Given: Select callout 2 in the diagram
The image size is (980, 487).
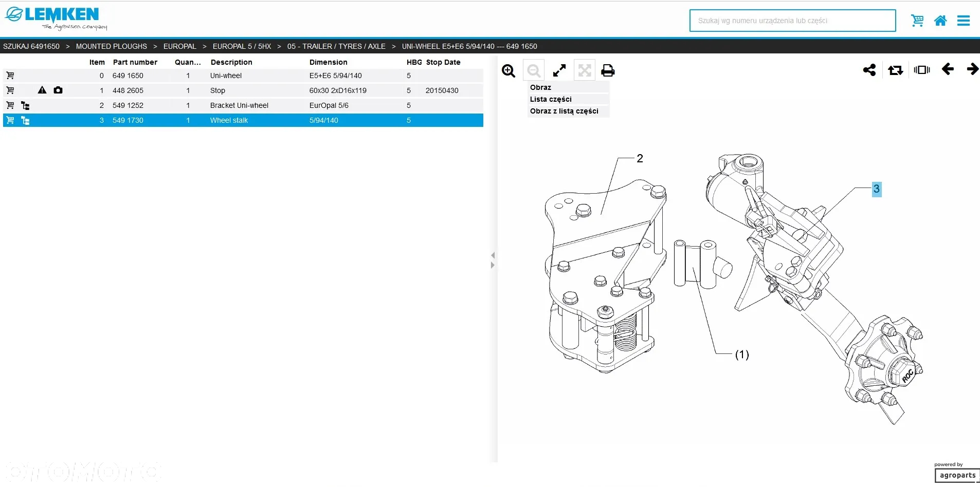Looking at the screenshot, I should pos(640,158).
